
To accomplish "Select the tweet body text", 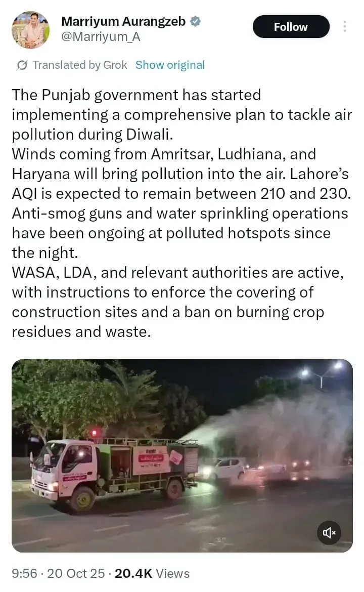I will tap(182, 214).
